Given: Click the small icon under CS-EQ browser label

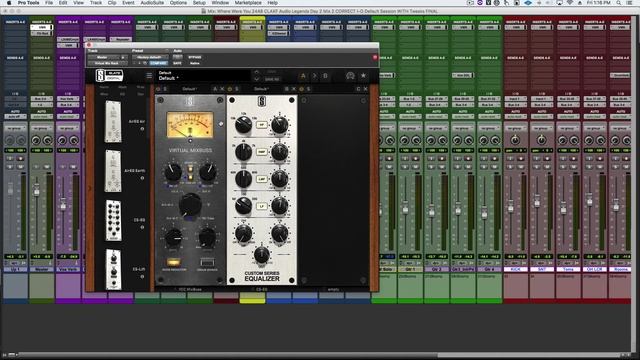Looking at the screenshot, I should click(142, 227).
